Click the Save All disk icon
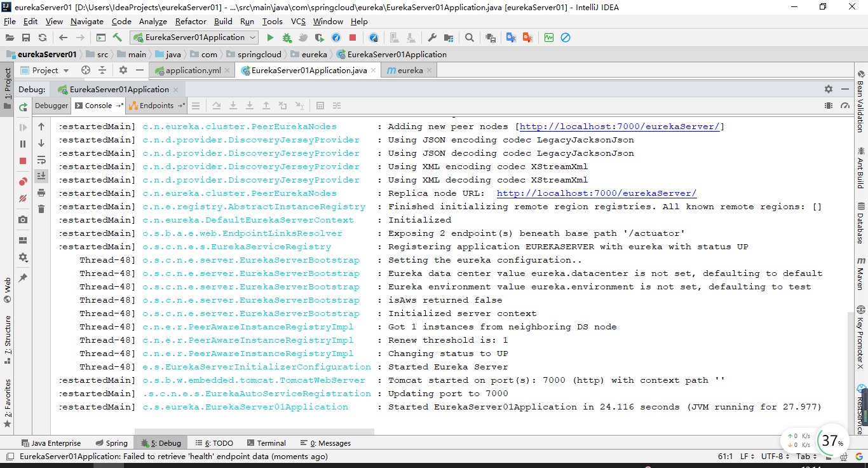 26,38
